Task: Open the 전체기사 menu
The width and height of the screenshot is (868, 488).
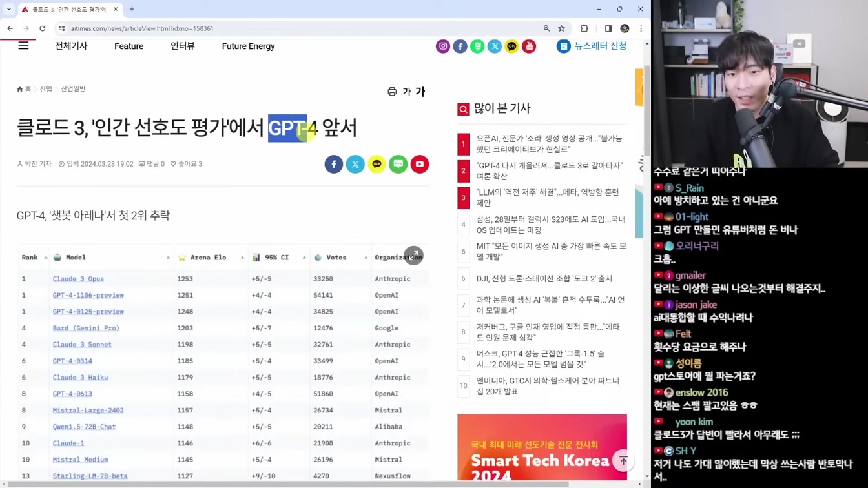Action: (71, 46)
